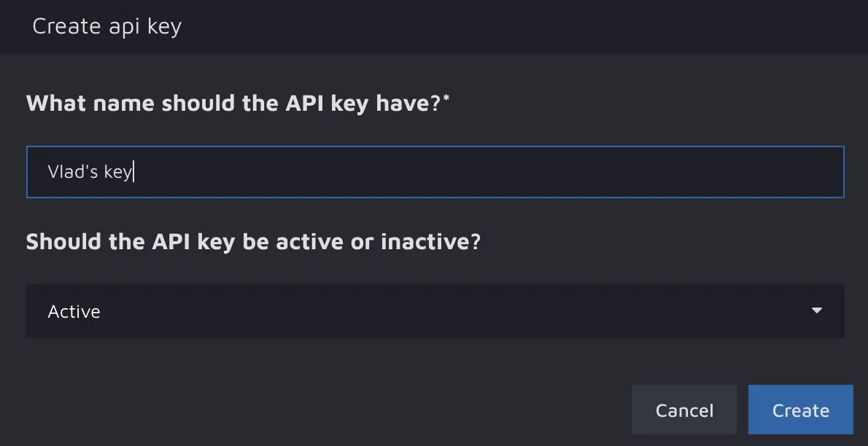The width and height of the screenshot is (868, 446).
Task: Click the "Create api key" dialog title
Action: (x=106, y=26)
